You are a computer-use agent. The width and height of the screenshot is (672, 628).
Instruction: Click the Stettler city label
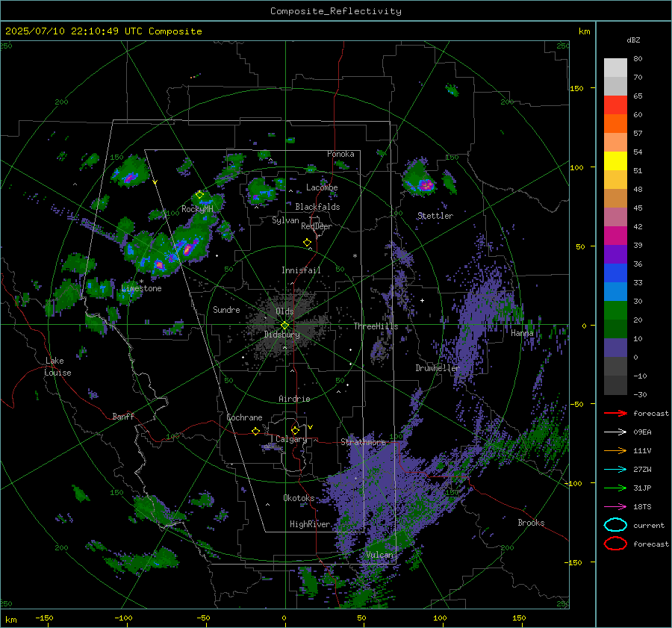[435, 216]
